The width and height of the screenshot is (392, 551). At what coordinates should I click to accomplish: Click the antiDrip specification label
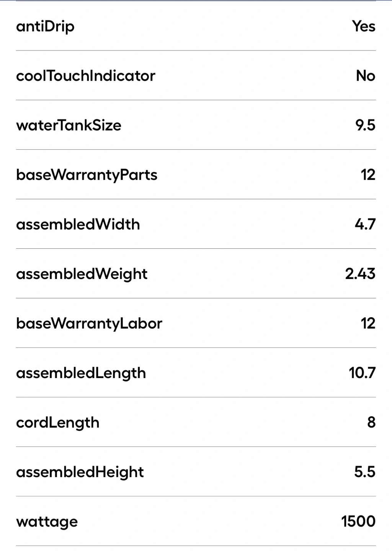45,27
